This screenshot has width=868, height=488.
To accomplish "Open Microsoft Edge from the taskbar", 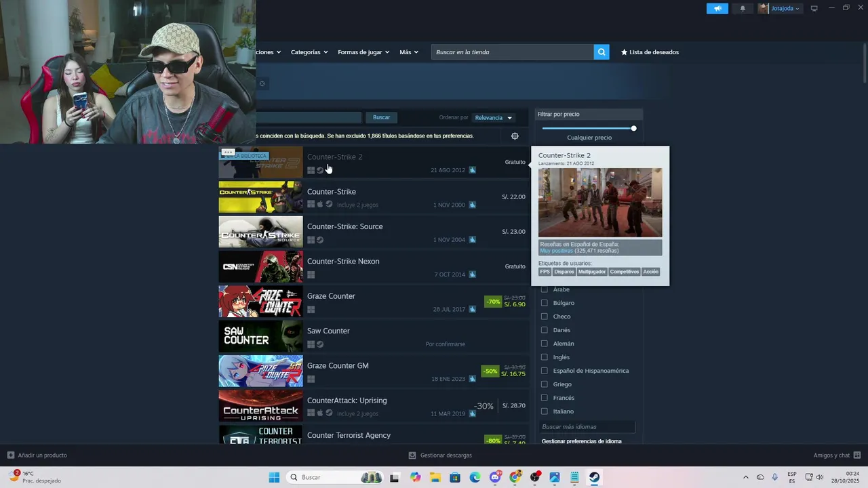I will [x=475, y=477].
